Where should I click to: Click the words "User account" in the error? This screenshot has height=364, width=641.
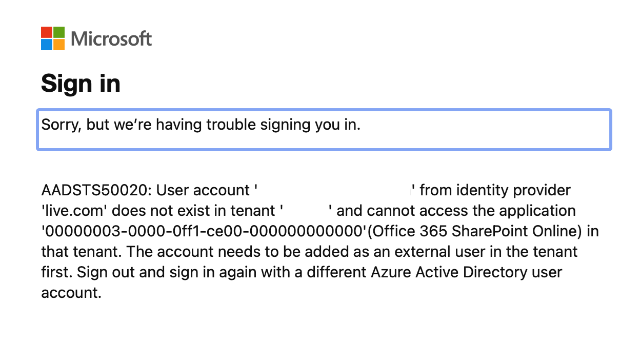[203, 190]
